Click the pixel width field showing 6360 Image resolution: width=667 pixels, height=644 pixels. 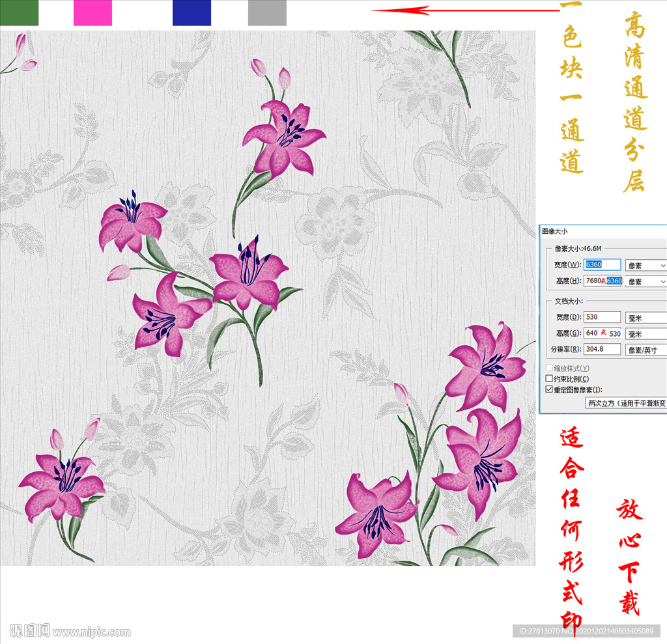click(x=602, y=264)
